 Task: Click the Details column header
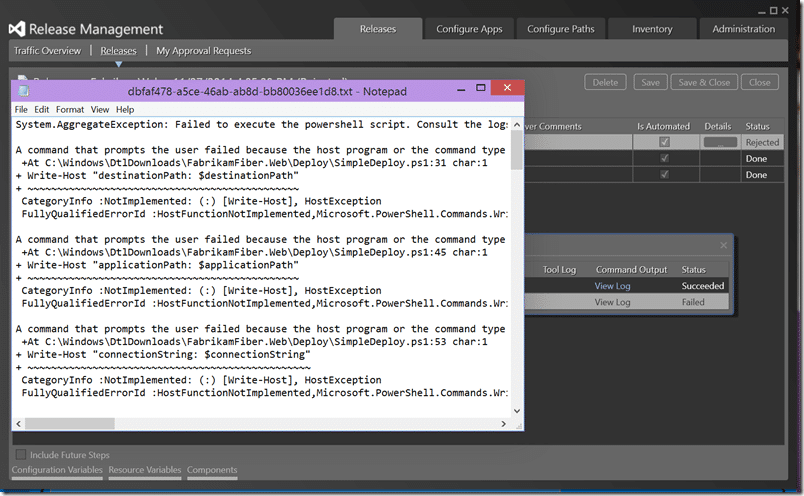click(717, 126)
